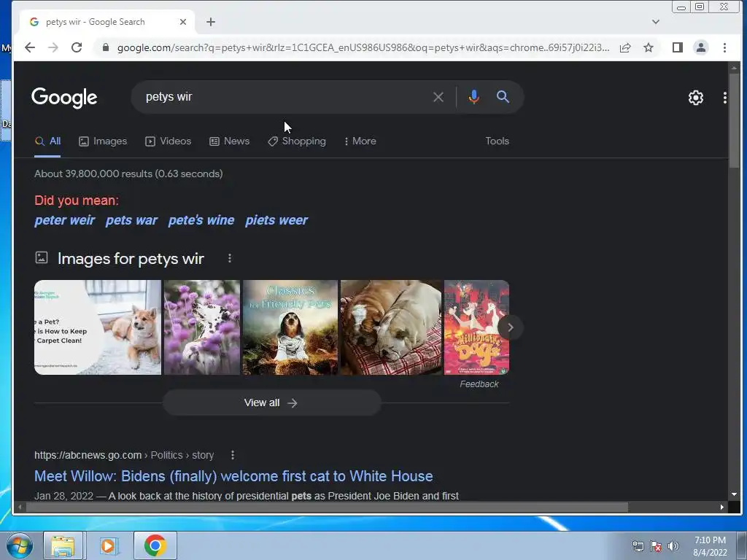This screenshot has height=560, width=747.
Task: Send Feedback on image results
Action: 479,384
